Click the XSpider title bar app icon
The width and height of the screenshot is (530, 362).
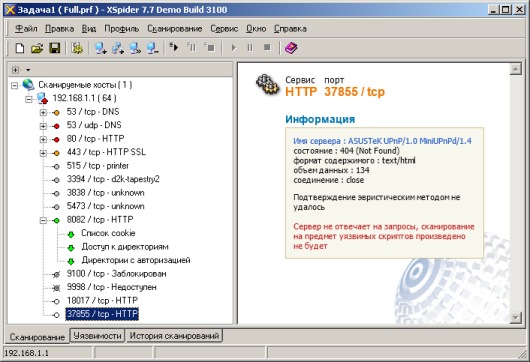point(10,10)
